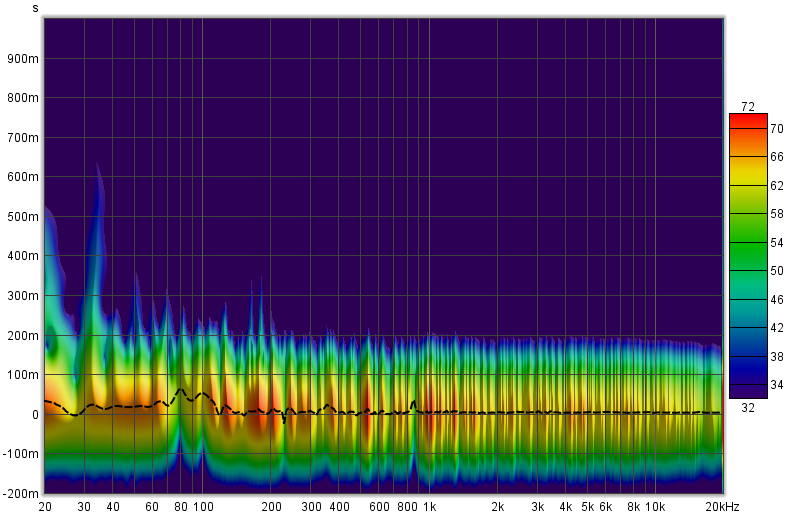Click the 32 minimum value below color scale
The image size is (800, 519).
[x=748, y=408]
